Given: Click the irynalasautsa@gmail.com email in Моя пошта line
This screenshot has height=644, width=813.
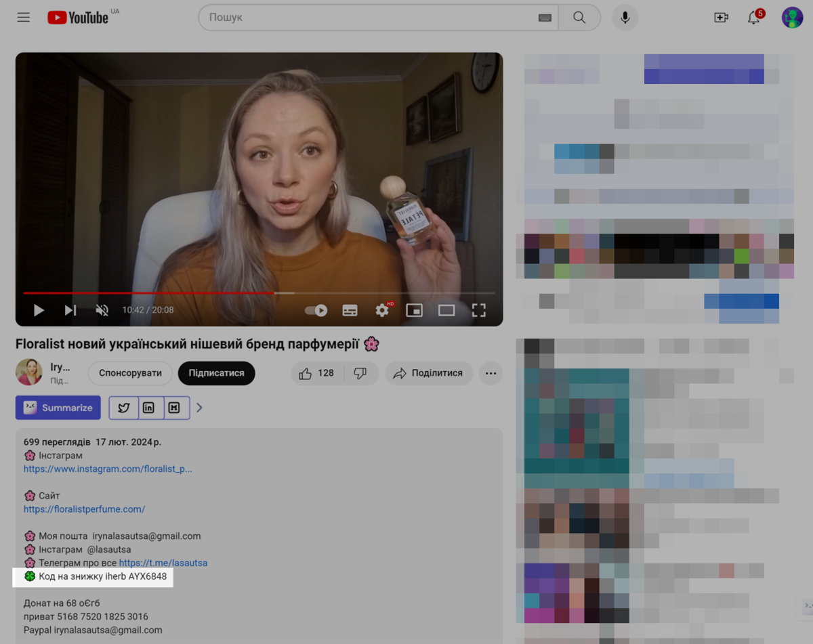Looking at the screenshot, I should (146, 536).
